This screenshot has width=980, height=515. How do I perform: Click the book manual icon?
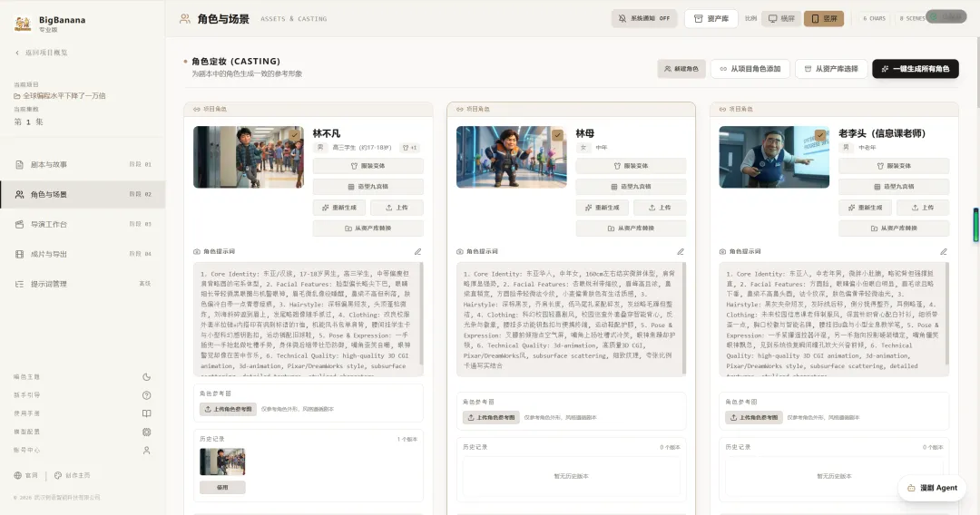click(146, 413)
